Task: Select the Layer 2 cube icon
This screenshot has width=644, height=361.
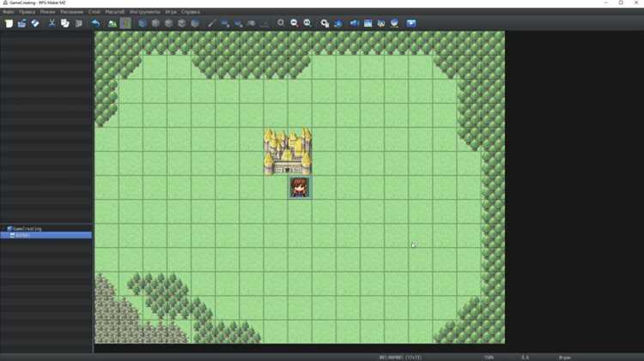Action: (168, 23)
